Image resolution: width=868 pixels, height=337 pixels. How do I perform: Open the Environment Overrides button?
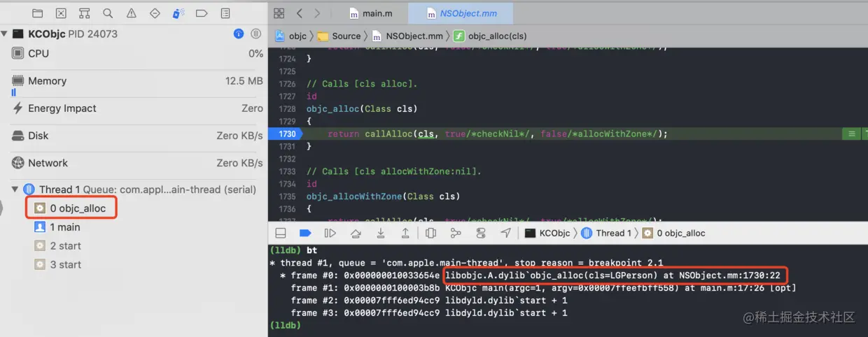(x=481, y=233)
